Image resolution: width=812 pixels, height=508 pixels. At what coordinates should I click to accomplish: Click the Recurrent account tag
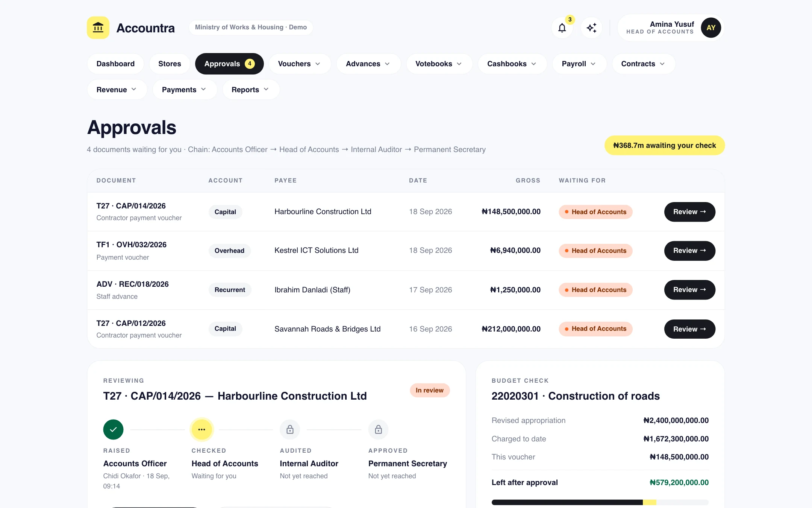(230, 290)
